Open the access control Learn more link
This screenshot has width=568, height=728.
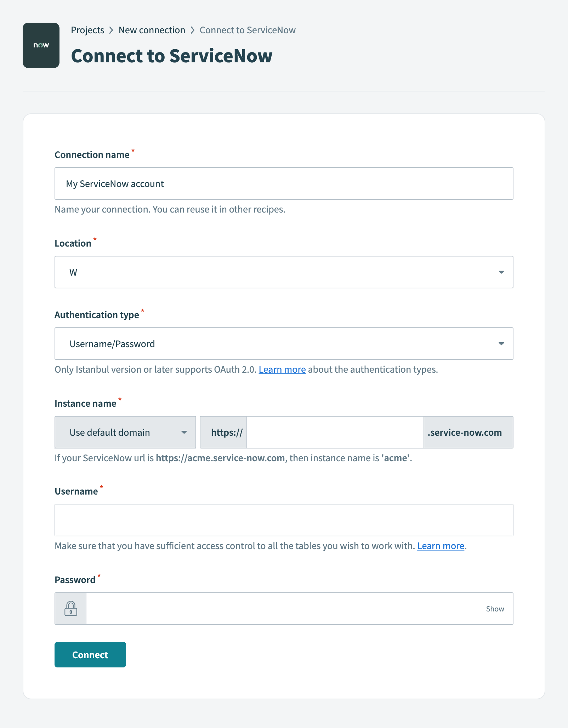click(441, 546)
